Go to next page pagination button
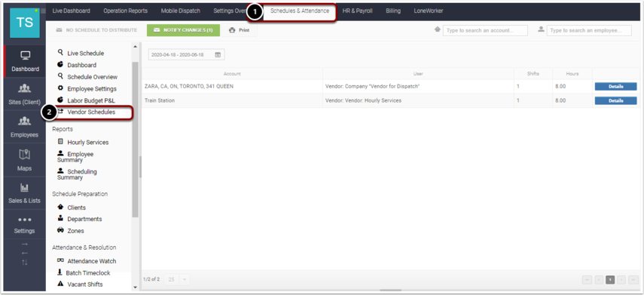 621,280
